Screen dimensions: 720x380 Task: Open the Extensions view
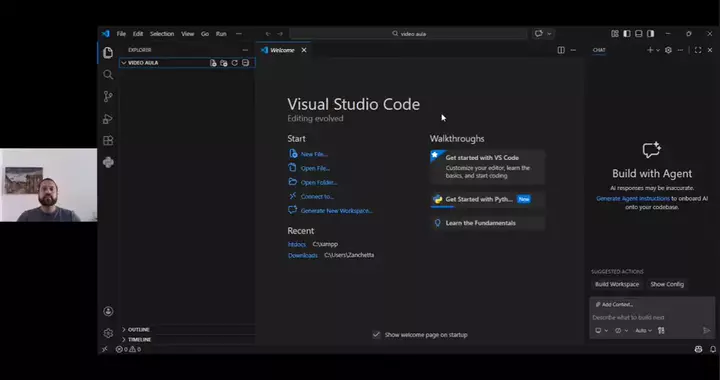tap(108, 140)
